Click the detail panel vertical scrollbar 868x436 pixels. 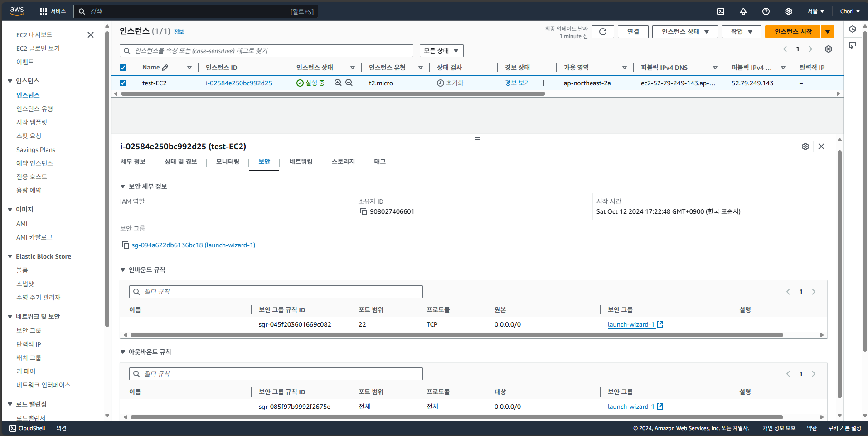pyautogui.click(x=839, y=274)
